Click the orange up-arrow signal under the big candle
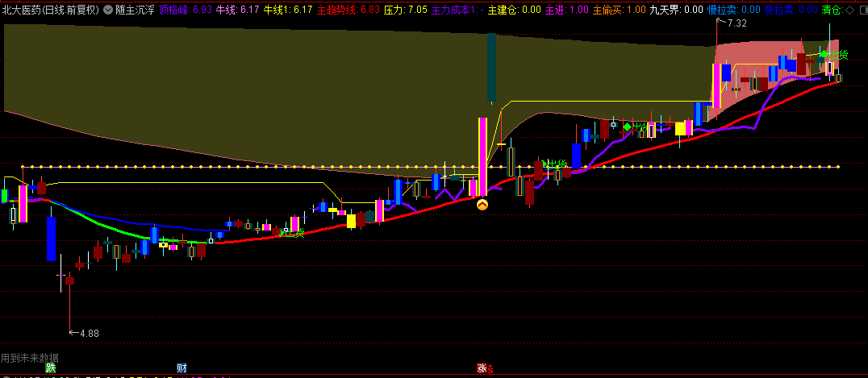 click(x=482, y=205)
